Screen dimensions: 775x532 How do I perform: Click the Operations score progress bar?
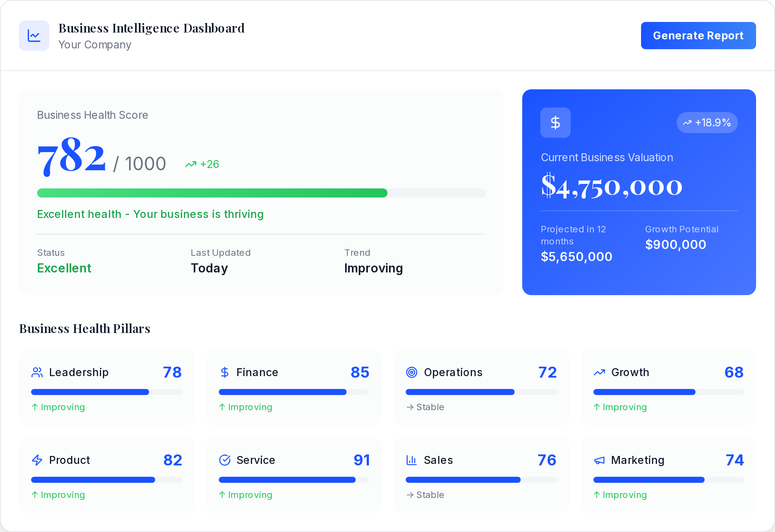[x=481, y=392]
